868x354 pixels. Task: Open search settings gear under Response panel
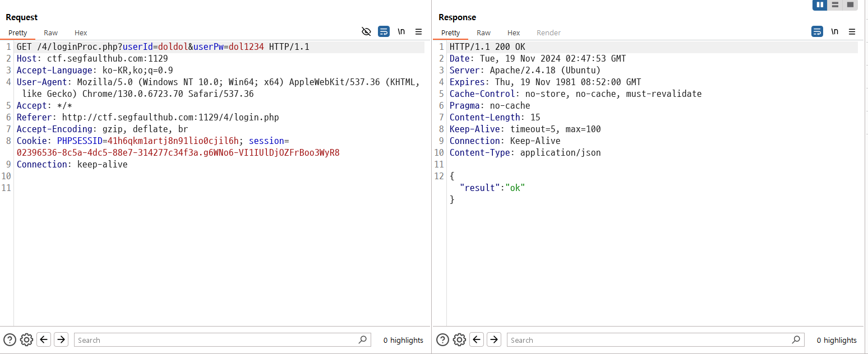tap(459, 339)
